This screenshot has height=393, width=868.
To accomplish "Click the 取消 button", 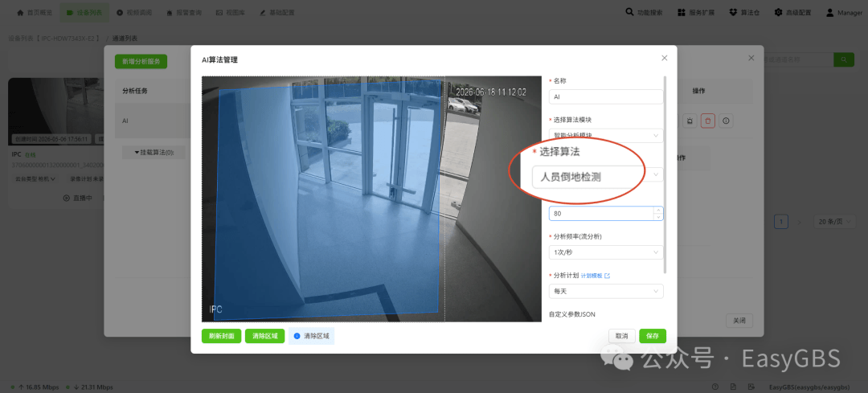I will [x=621, y=336].
